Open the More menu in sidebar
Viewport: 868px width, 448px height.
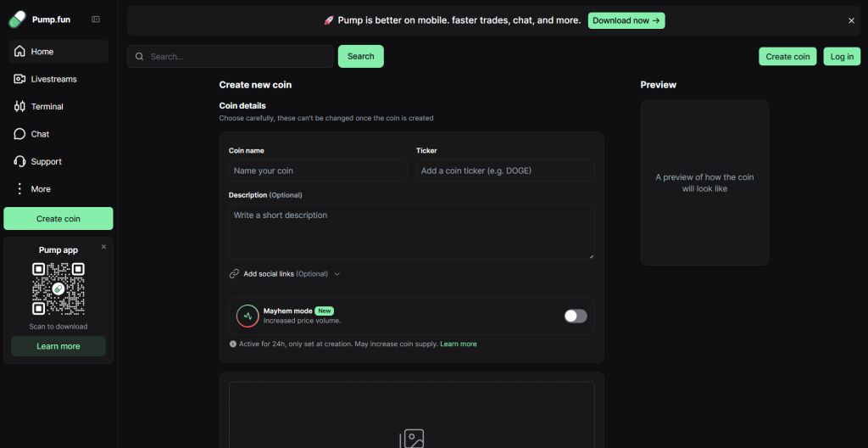(41, 189)
